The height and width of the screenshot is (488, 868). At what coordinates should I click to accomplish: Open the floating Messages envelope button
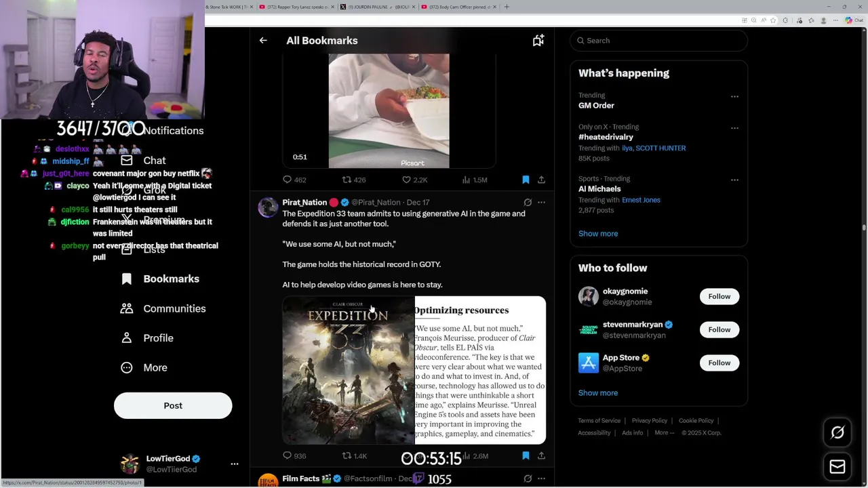click(837, 466)
